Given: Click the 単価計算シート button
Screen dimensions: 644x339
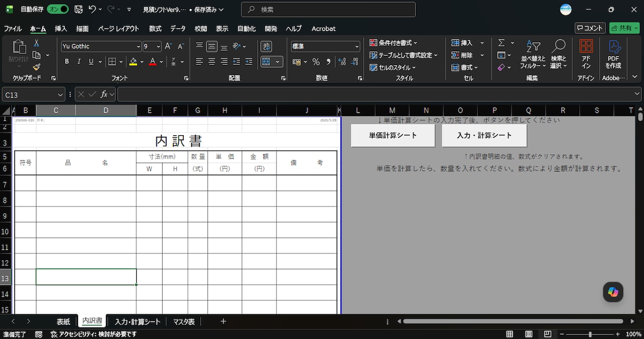Looking at the screenshot, I should click(393, 135).
